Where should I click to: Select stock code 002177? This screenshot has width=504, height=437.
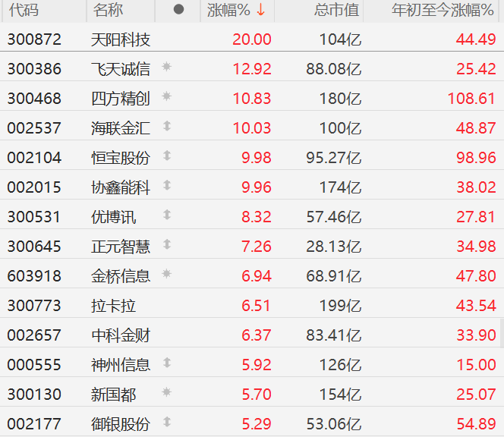pyautogui.click(x=34, y=424)
